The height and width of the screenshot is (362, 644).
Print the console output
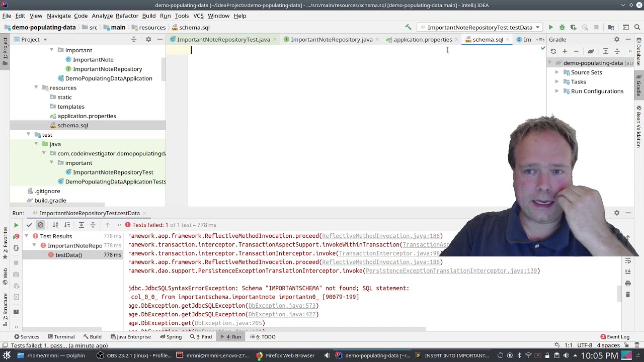[628, 284]
